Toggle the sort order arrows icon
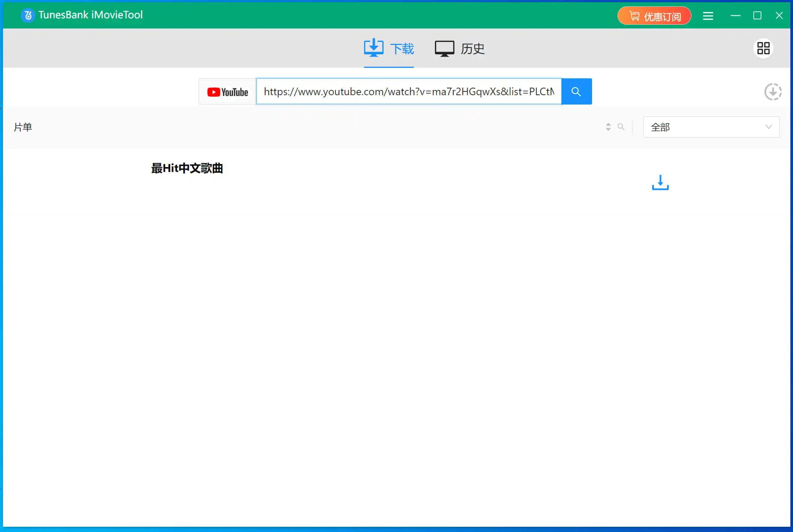 [x=608, y=127]
